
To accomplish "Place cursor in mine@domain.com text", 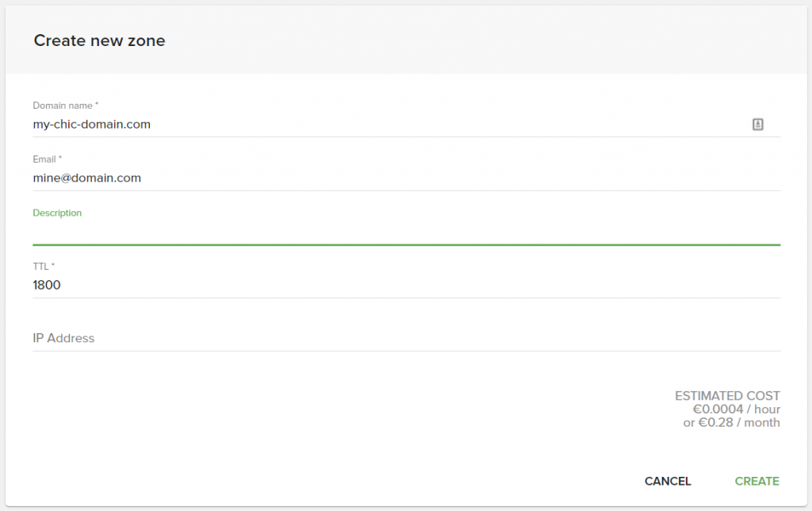I will pos(86,179).
